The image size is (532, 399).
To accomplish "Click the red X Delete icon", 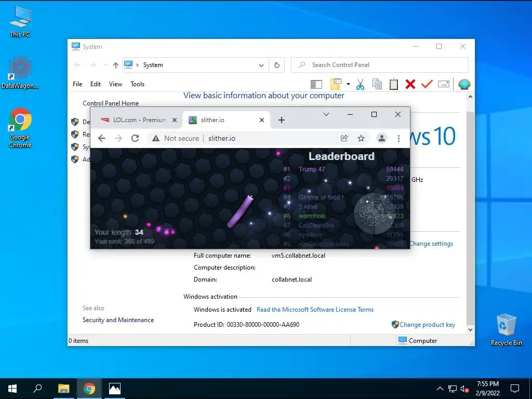I will point(410,84).
